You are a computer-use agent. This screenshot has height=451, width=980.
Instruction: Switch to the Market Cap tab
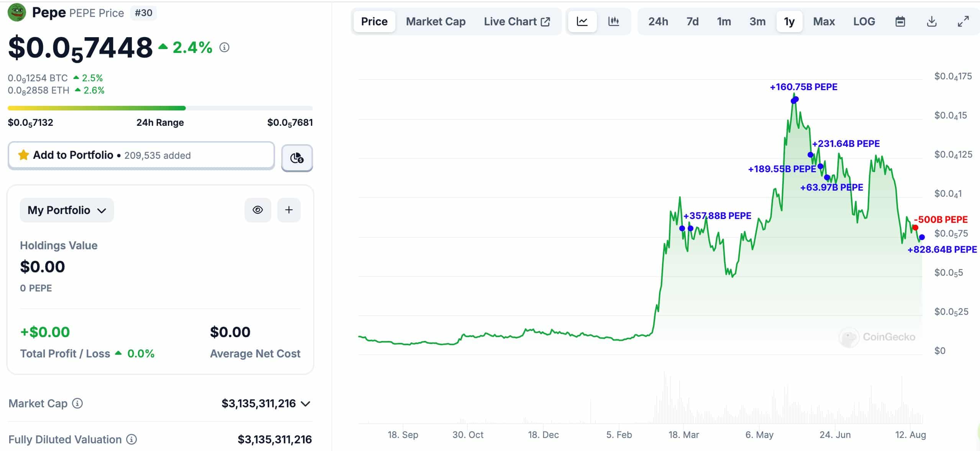(x=436, y=21)
